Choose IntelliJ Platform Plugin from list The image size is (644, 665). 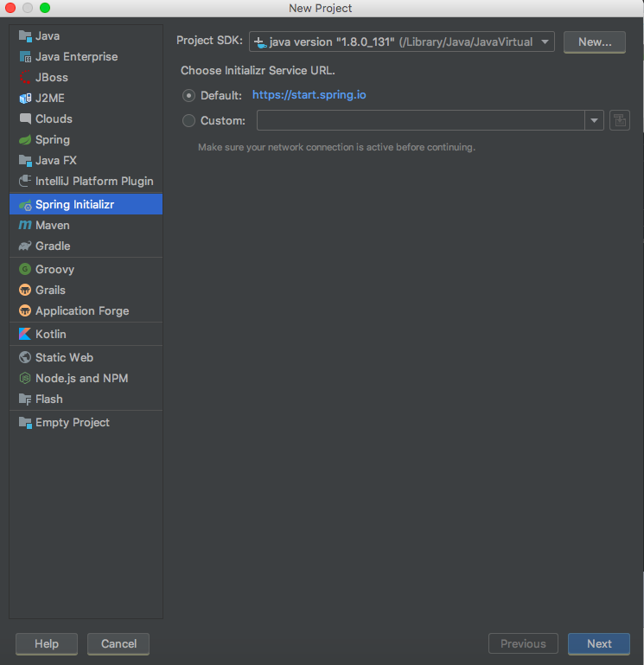(x=94, y=182)
